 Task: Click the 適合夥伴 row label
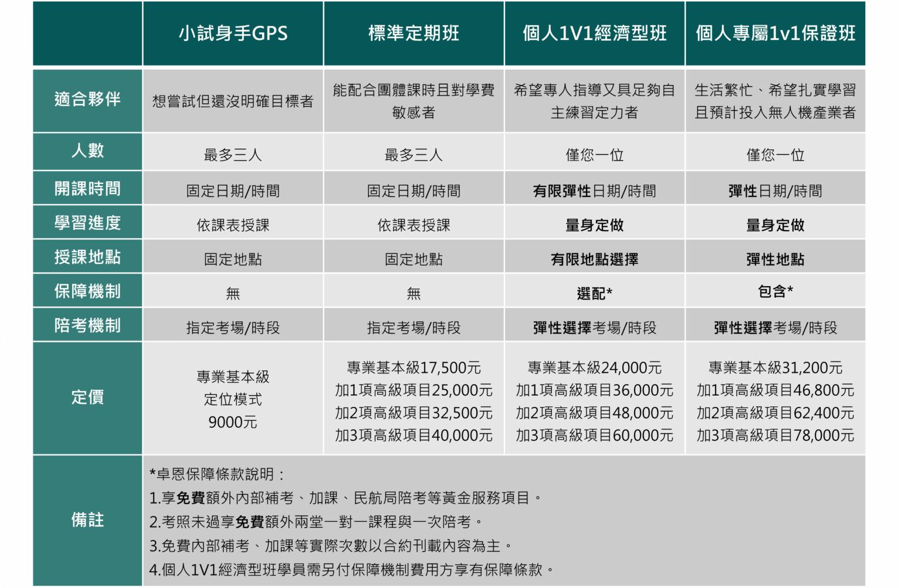[87, 100]
